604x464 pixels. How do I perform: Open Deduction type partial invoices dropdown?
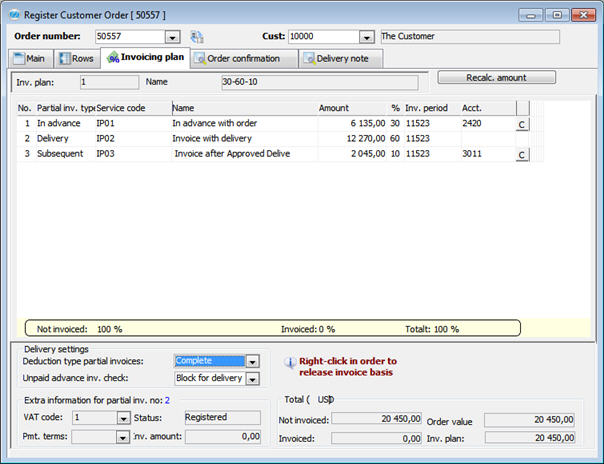pos(252,361)
